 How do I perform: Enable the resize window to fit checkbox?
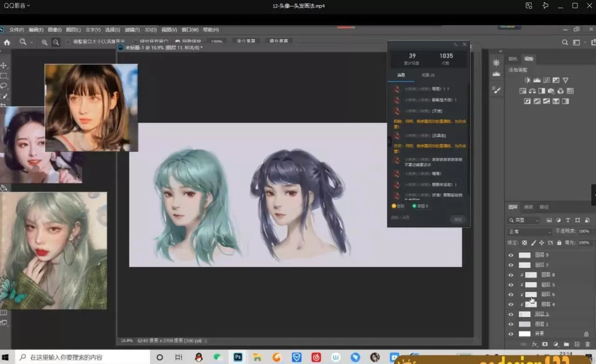coord(68,42)
